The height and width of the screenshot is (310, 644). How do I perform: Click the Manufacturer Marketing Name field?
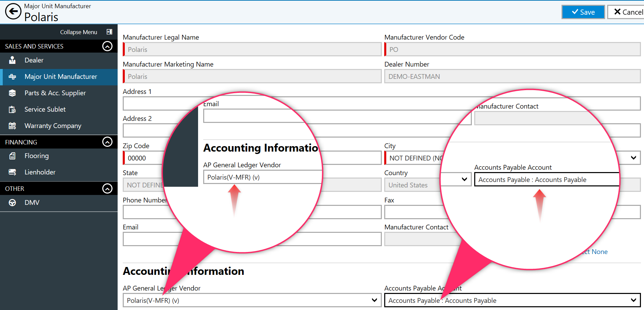[252, 76]
